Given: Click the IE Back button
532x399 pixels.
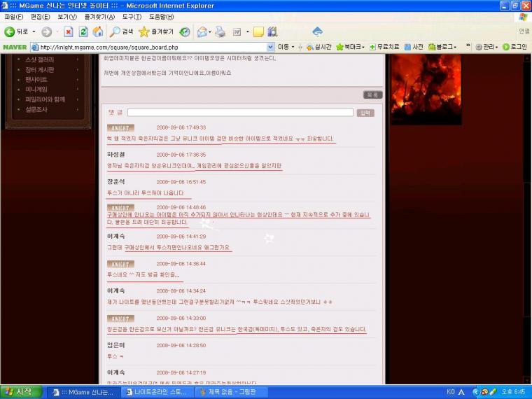Looking at the screenshot, I should pos(16,31).
